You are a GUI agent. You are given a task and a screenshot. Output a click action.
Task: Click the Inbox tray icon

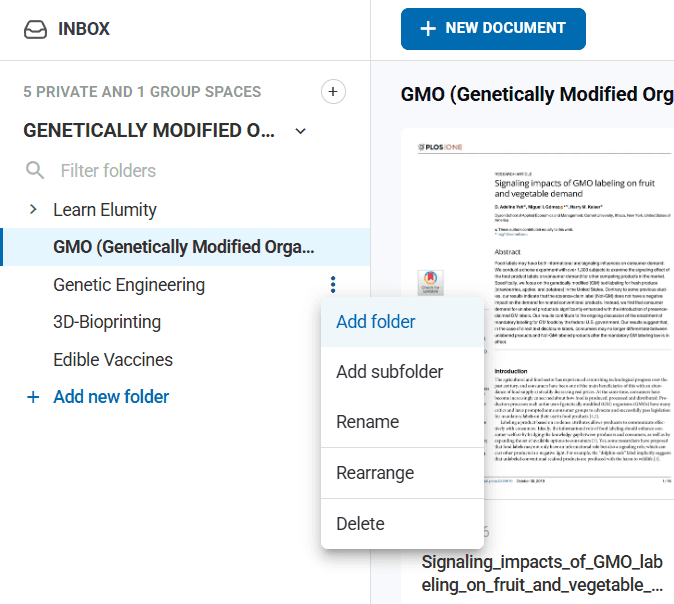35,29
